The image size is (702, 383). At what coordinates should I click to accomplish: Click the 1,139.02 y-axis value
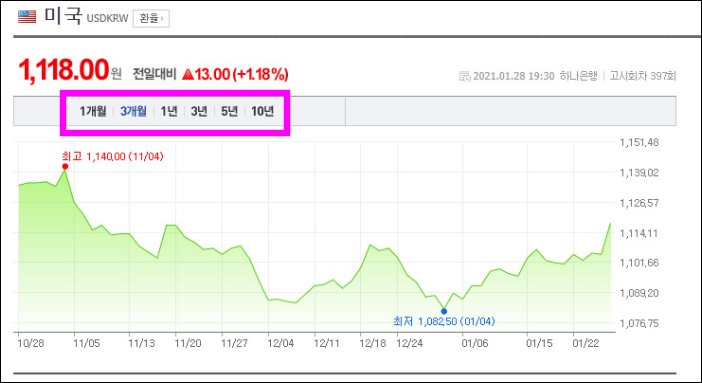(639, 172)
